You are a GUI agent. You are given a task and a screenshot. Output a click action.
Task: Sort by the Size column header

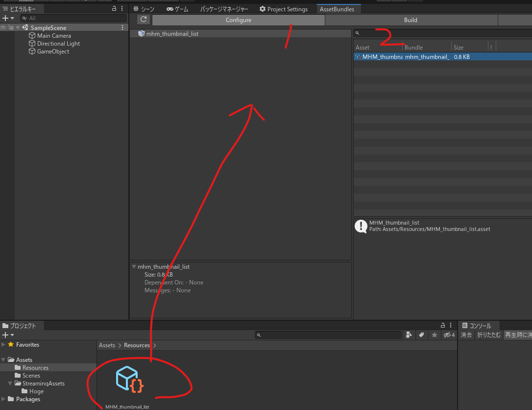[470, 47]
